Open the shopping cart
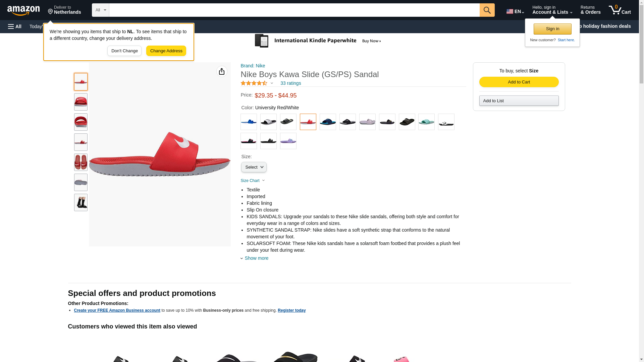This screenshot has width=644, height=362. 620,10
